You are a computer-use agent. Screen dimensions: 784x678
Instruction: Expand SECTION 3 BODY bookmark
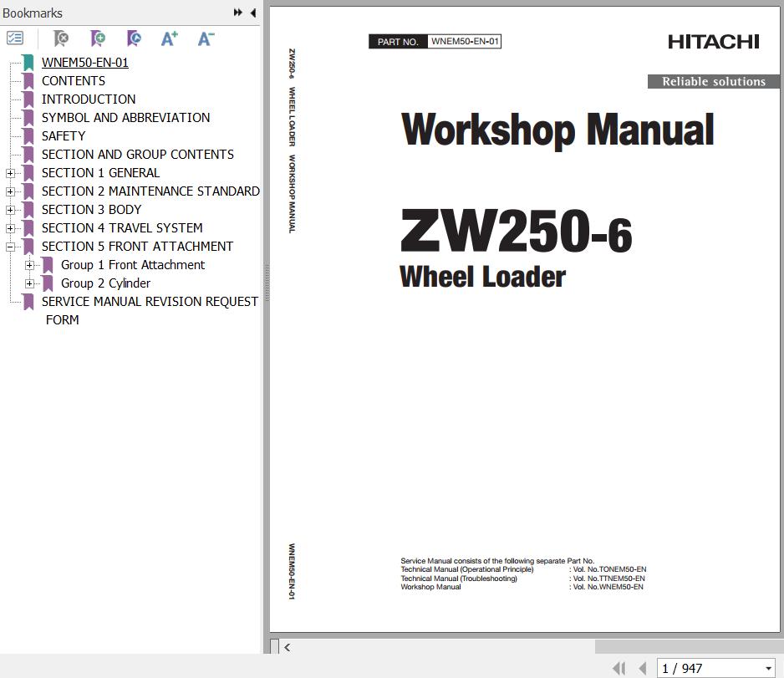click(10, 210)
